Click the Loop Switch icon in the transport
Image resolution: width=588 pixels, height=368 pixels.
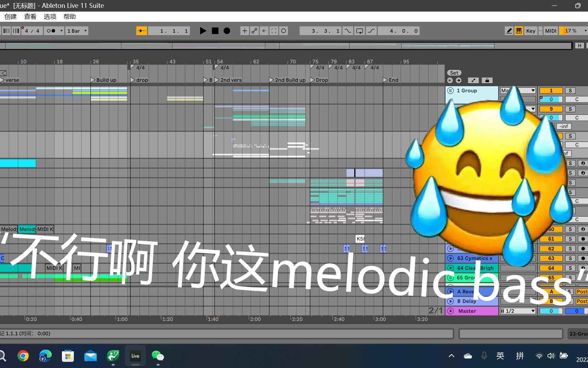[359, 31]
